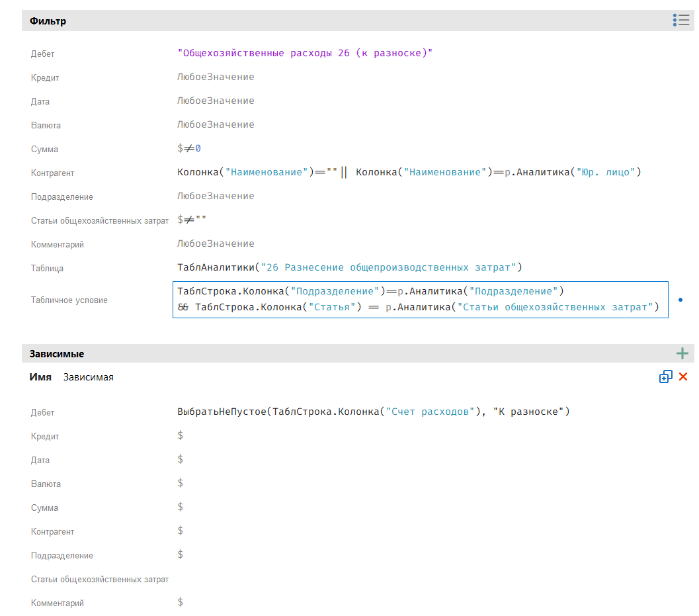This screenshot has height=616, width=699.
Task: Duplicate the Зависимая entry
Action: 665,376
